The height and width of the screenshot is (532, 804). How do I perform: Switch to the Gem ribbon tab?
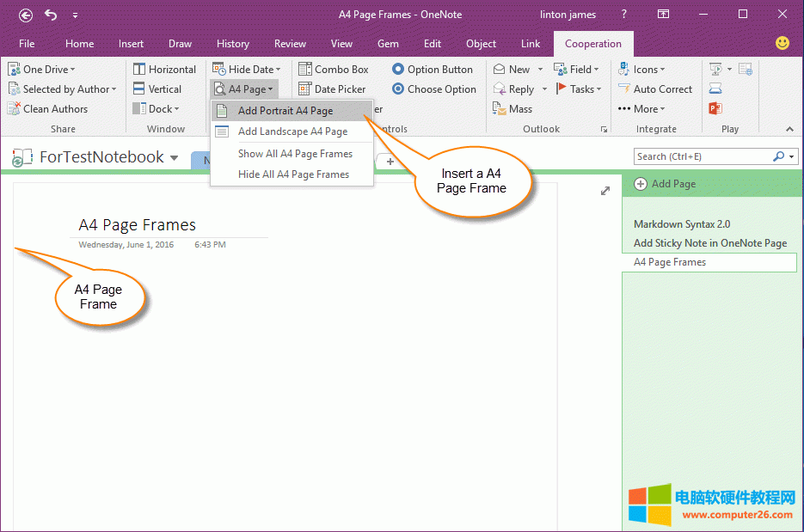[388, 44]
